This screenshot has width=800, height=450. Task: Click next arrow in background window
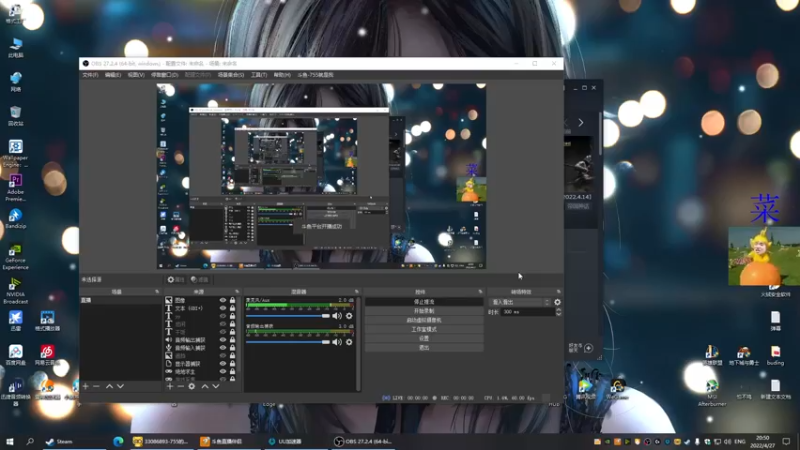(581, 123)
